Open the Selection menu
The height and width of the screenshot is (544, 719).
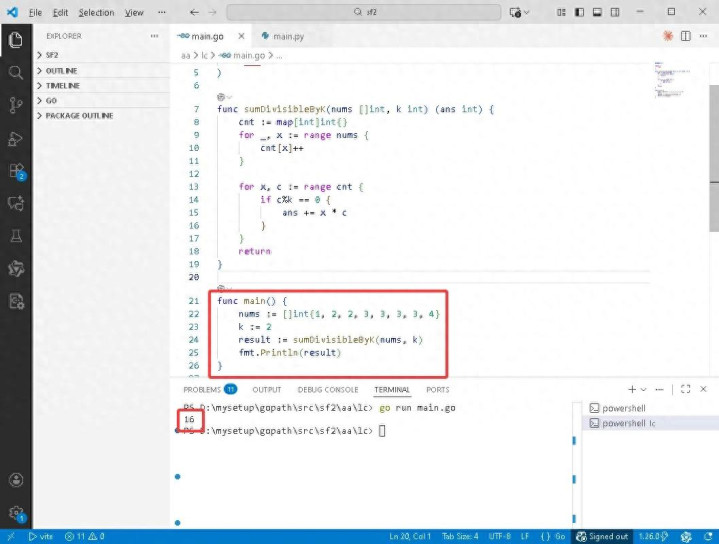(96, 12)
